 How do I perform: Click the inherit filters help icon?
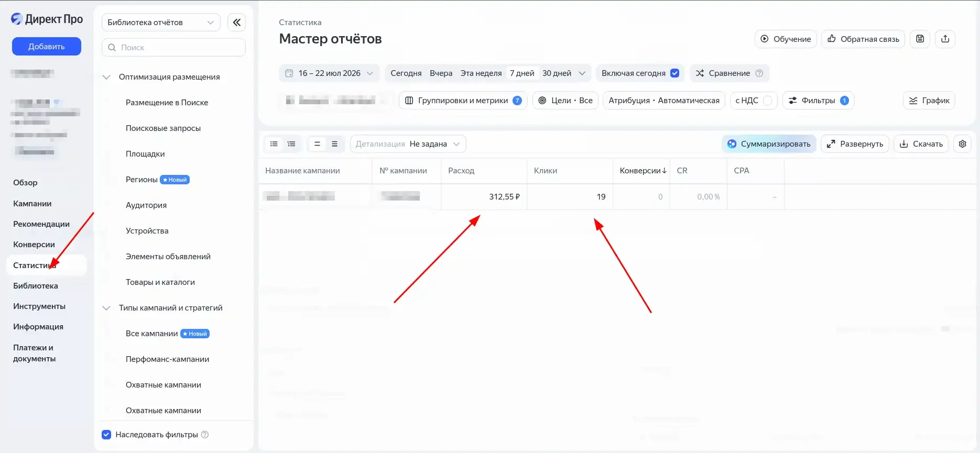coord(205,435)
